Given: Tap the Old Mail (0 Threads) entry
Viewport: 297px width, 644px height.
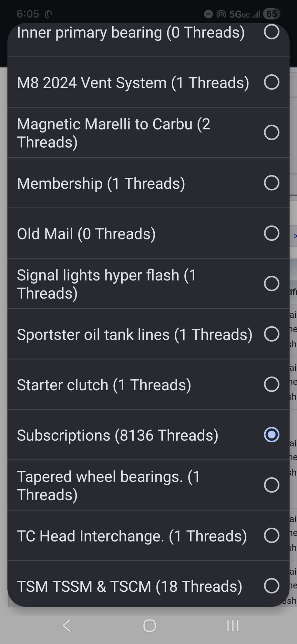Looking at the screenshot, I should (86, 234).
